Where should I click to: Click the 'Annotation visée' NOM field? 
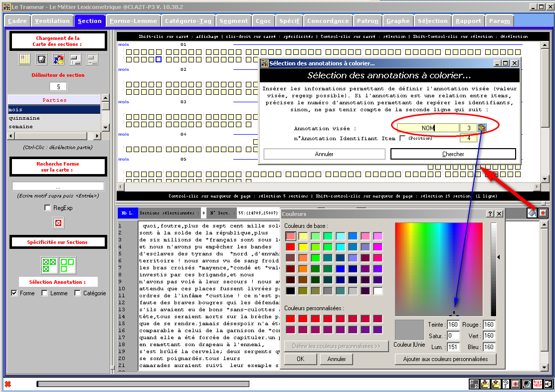[x=428, y=128]
